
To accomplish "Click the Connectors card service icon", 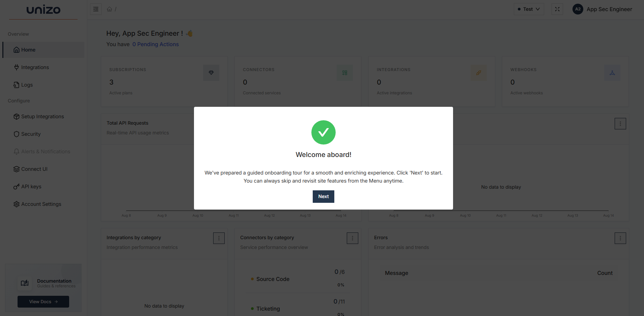I will tap(345, 72).
